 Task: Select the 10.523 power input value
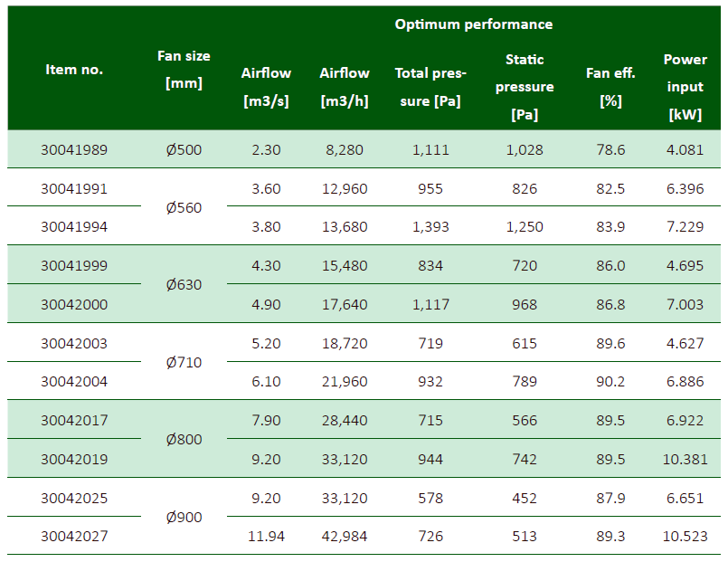coord(685,537)
